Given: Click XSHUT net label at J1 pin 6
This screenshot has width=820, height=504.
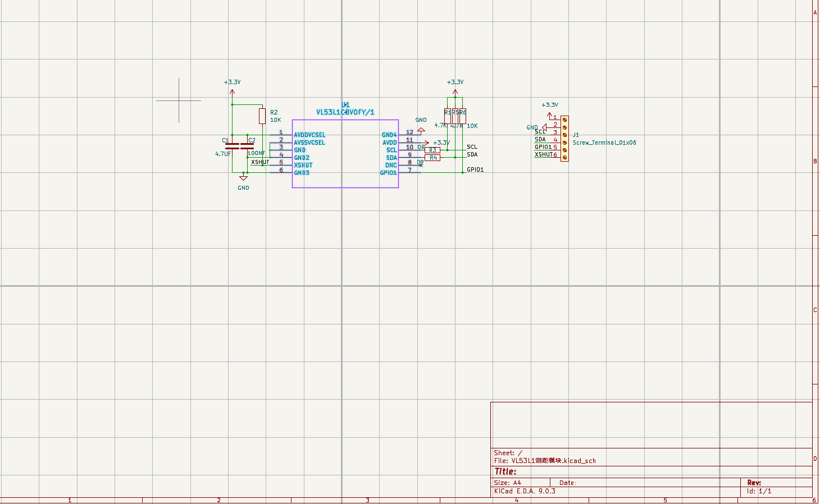Looking at the screenshot, I should [544, 154].
